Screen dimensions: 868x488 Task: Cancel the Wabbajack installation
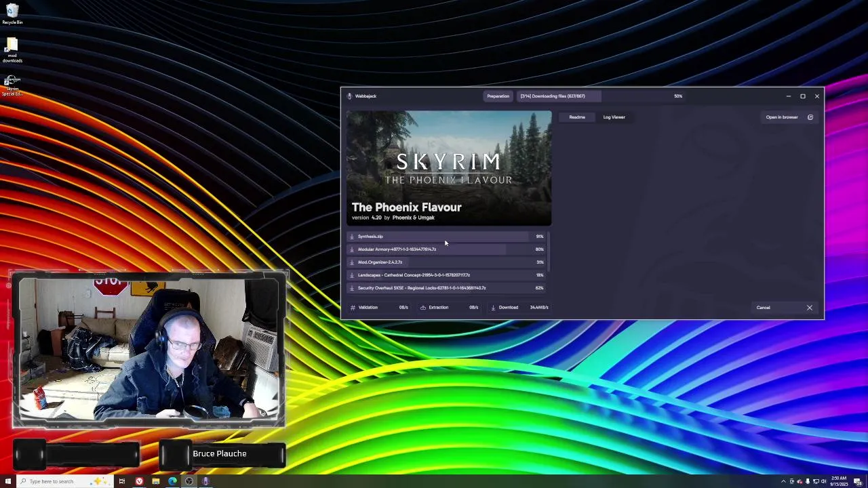pos(786,308)
